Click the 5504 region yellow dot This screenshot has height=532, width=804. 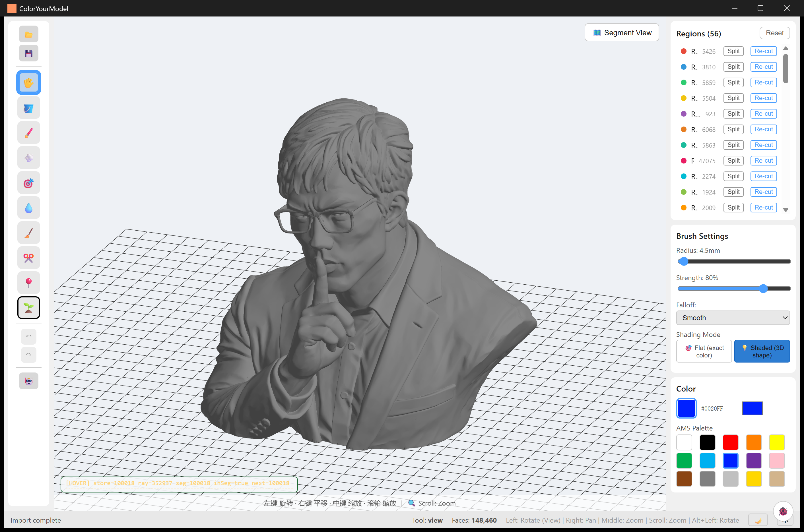click(684, 98)
